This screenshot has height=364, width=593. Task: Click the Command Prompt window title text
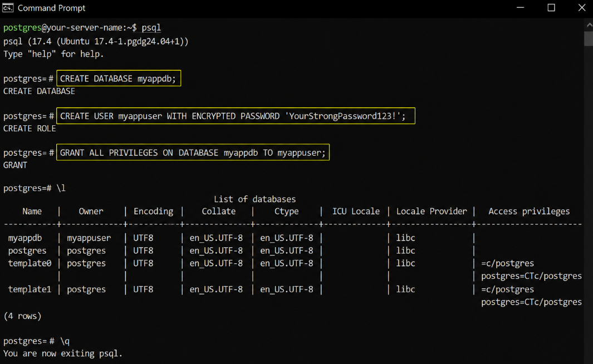51,8
